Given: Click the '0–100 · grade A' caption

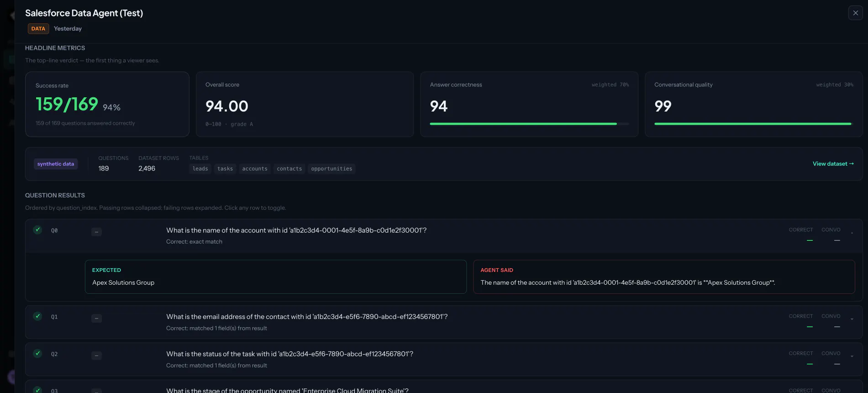Looking at the screenshot, I should tap(229, 124).
